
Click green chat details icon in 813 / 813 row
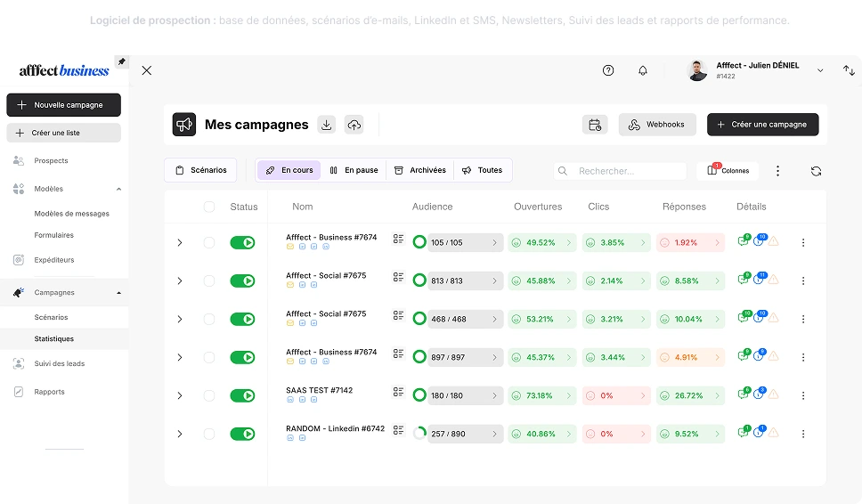744,280
